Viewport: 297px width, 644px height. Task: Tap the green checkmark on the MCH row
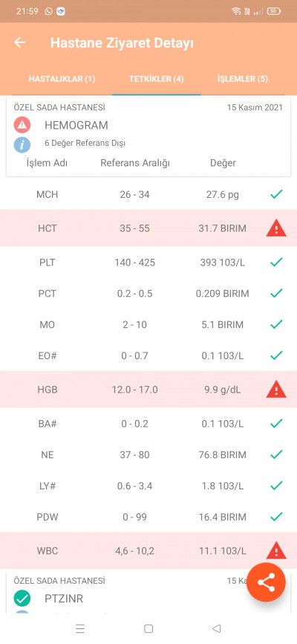pos(276,194)
